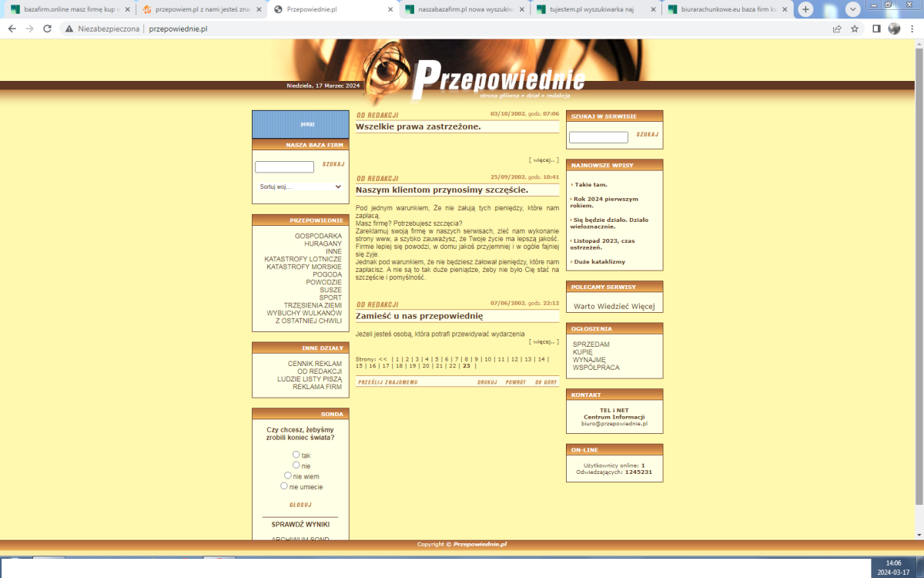This screenshot has width=924, height=578.
Task: Select the 'nie wiem' poll option
Action: click(x=288, y=476)
